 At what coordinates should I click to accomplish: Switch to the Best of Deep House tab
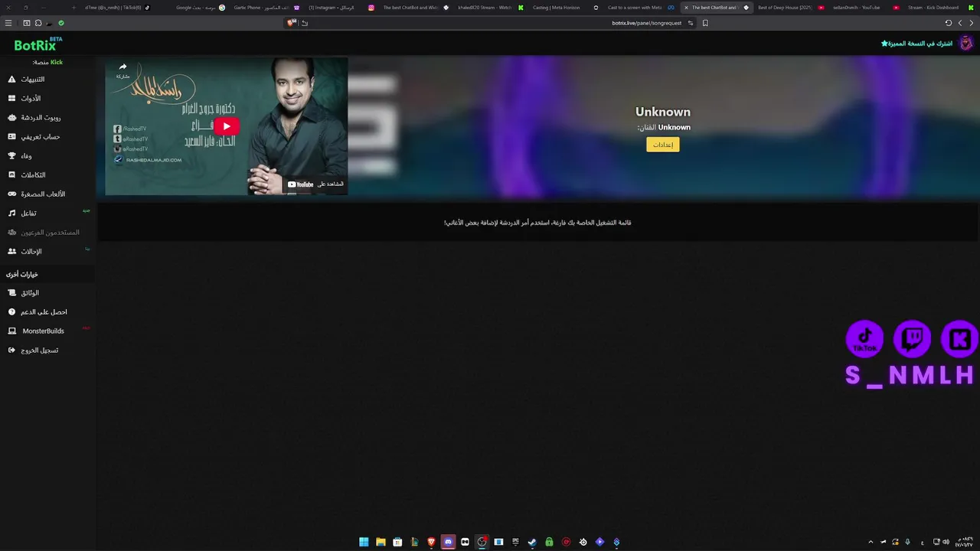pyautogui.click(x=791, y=8)
